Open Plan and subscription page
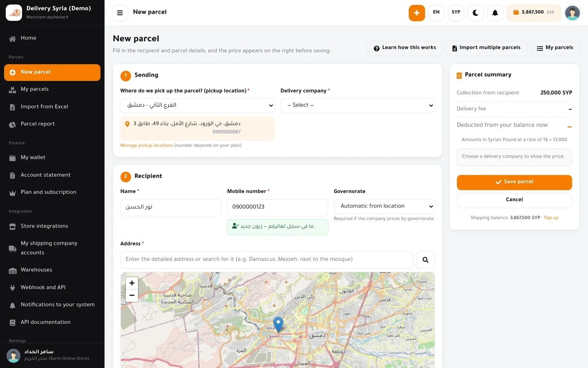Image resolution: width=588 pixels, height=368 pixels. (x=52, y=192)
